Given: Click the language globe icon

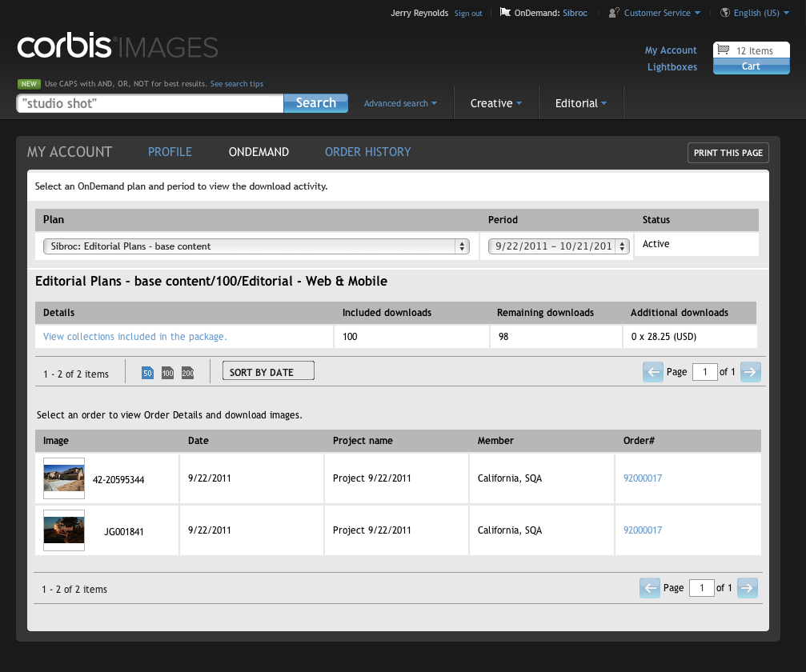Looking at the screenshot, I should tap(725, 12).
